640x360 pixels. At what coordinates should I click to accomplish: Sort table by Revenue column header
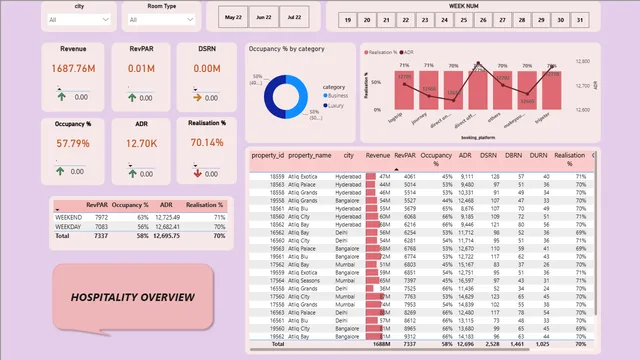pos(378,156)
